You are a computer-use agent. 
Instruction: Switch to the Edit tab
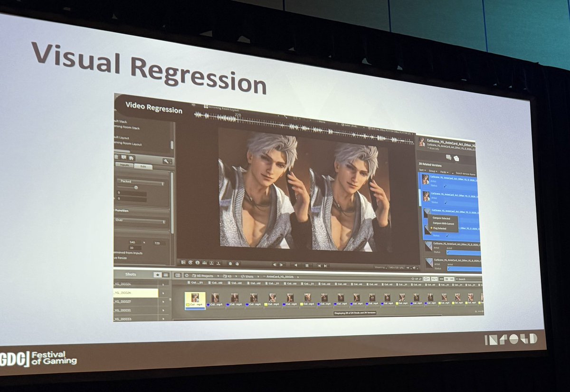[143, 166]
